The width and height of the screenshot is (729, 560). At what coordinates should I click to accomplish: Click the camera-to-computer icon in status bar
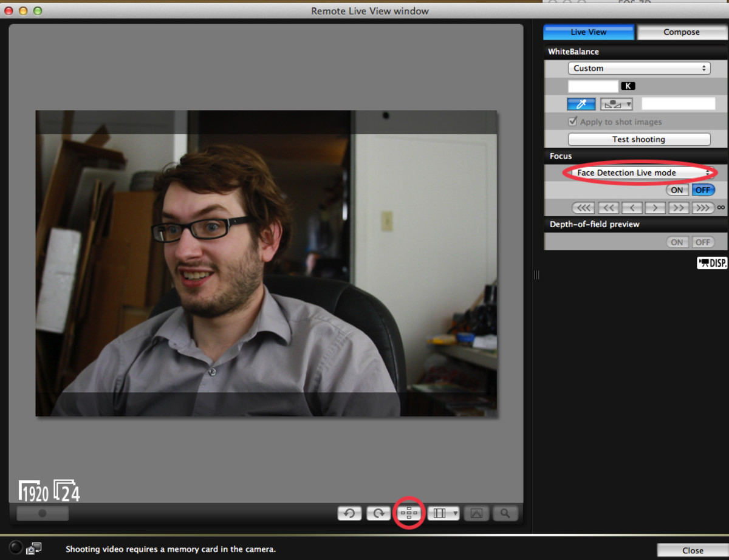(x=33, y=548)
